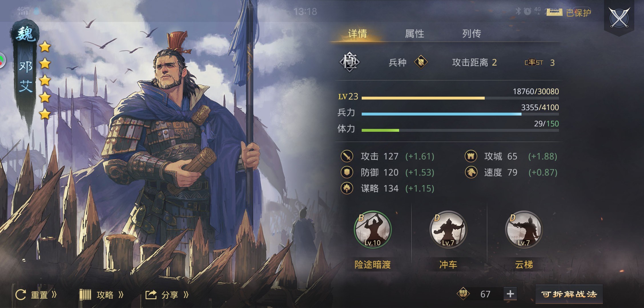Expand the 重置 reset option
Screen dimensions: 644x308
[36, 295]
